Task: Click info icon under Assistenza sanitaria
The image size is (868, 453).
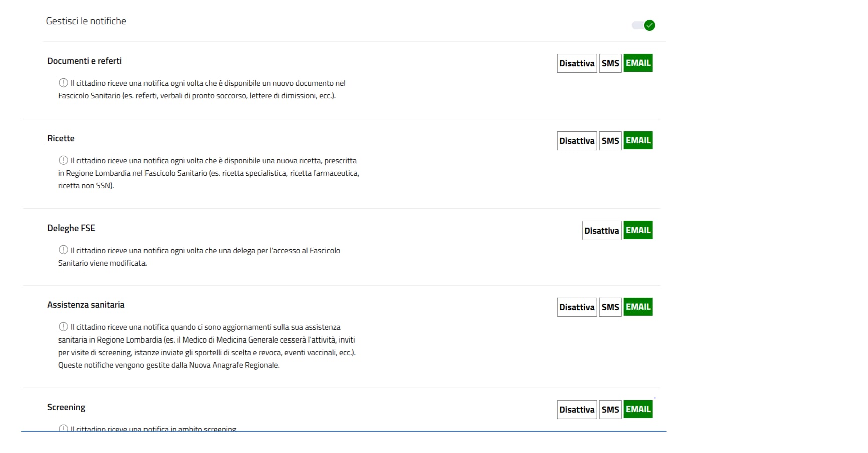Action: 63,327
